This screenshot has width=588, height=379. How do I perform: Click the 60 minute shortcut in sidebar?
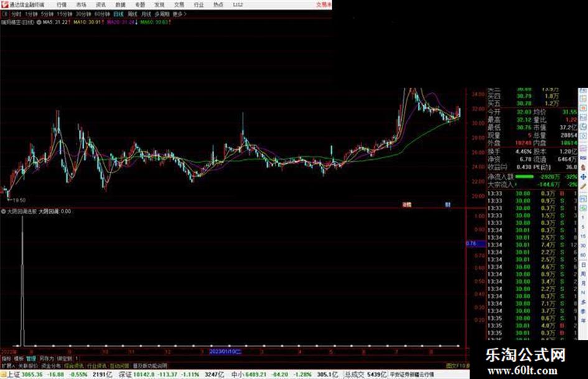pyautogui.click(x=583, y=255)
